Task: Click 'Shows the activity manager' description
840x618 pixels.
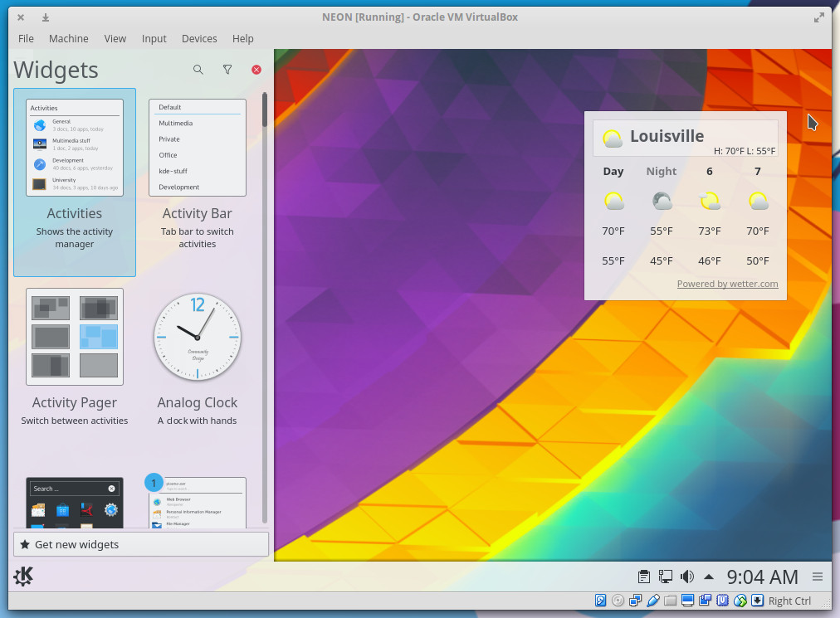Action: [x=75, y=238]
